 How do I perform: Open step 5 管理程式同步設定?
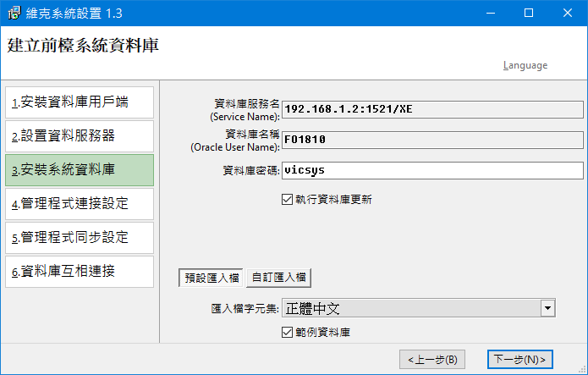80,238
